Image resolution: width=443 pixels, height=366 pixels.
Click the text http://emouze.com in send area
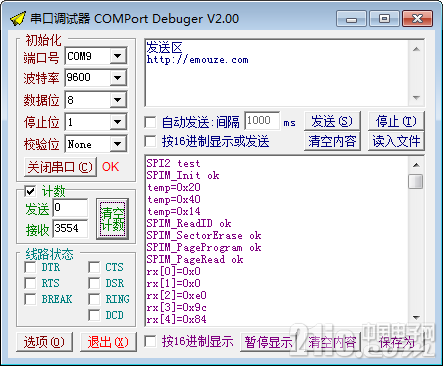(198, 60)
